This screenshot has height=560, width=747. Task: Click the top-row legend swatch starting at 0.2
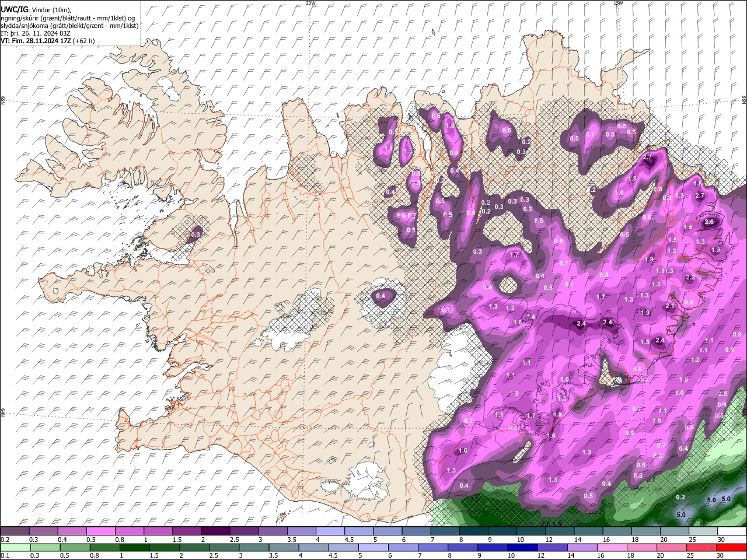[x=15, y=531]
